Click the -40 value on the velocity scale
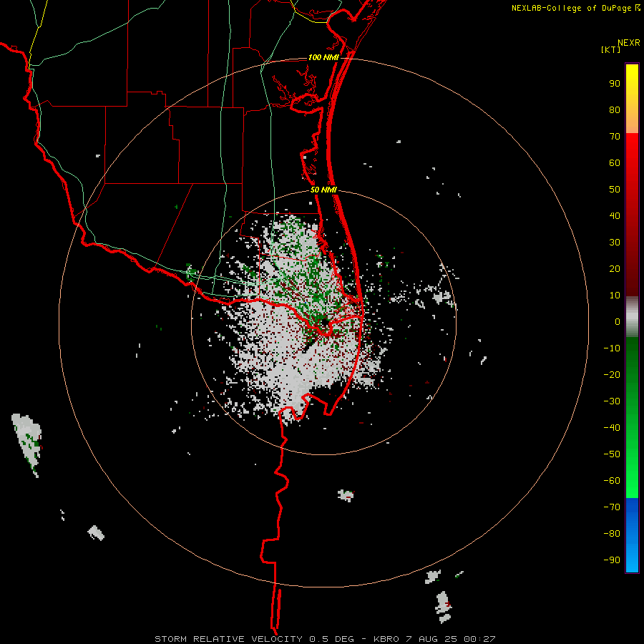The width and height of the screenshot is (644, 644). point(612,428)
